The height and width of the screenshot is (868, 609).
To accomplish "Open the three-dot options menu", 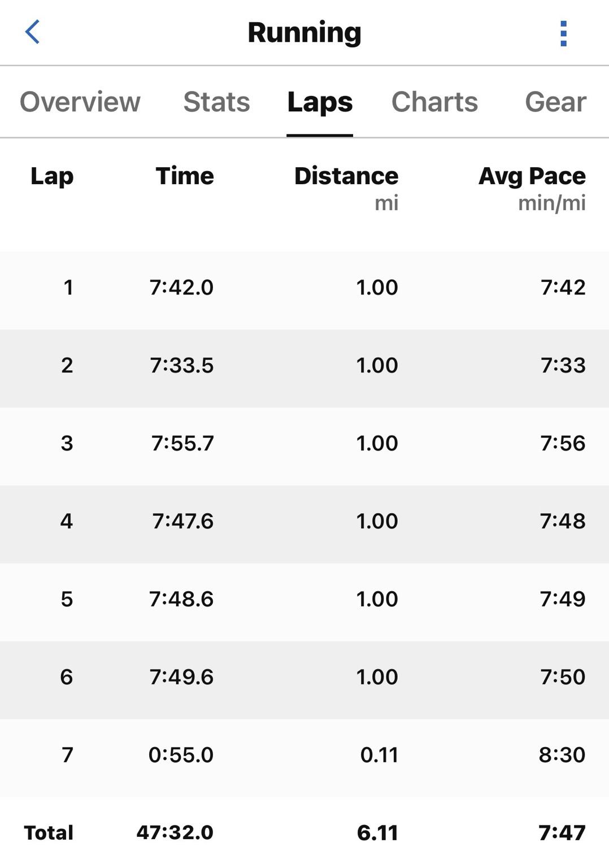I will (x=563, y=33).
